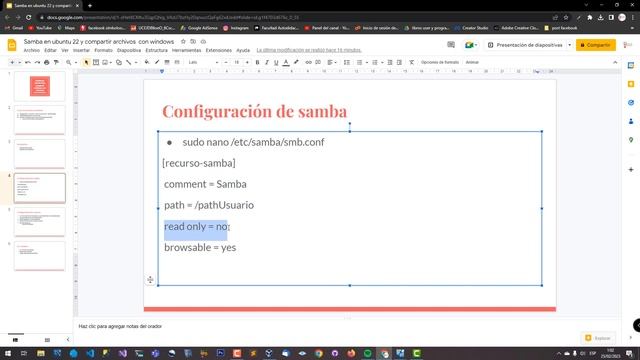Click the fill color bucket icon
640x360 pixels.
point(147,62)
